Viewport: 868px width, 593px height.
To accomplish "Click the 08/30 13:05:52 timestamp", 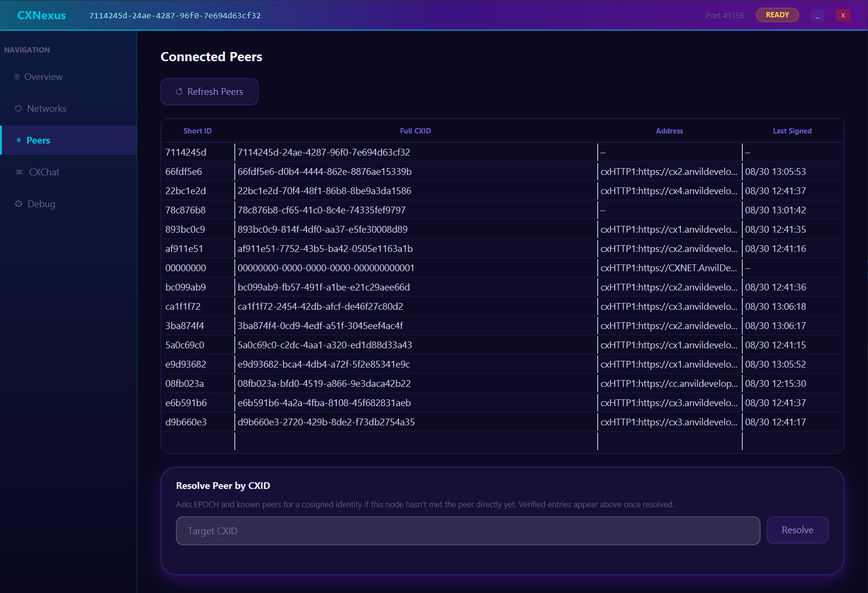I will [775, 364].
